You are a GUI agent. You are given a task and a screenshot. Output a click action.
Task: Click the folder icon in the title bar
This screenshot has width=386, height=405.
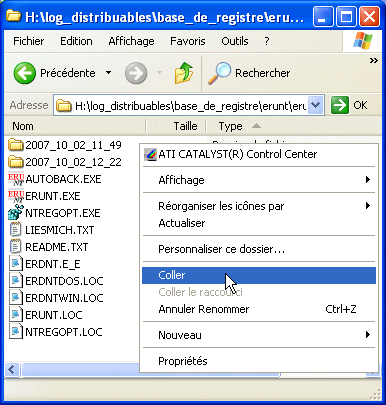point(14,16)
